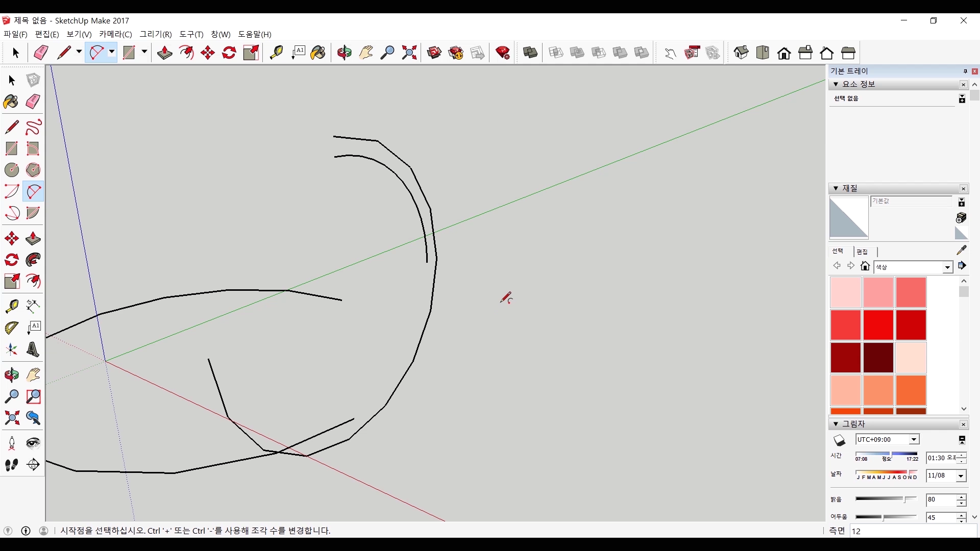Collapse the 재질 panel section
The height and width of the screenshot is (551, 980).
pyautogui.click(x=836, y=188)
